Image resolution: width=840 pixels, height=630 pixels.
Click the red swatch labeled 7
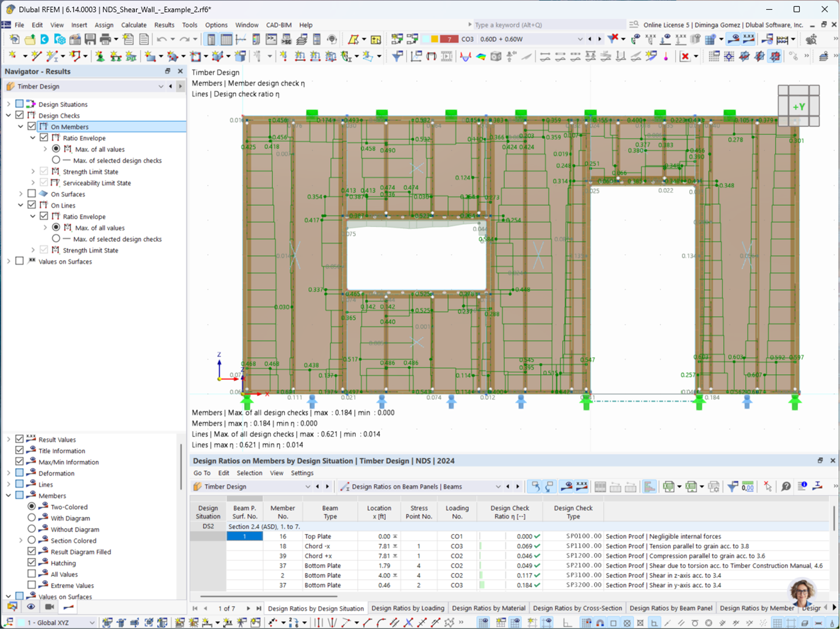449,39
